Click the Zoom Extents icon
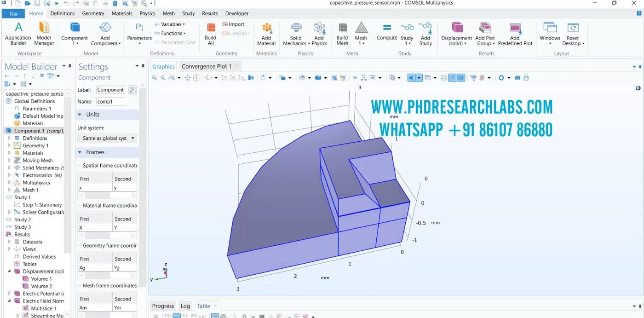644x318 pixels. click(188, 78)
